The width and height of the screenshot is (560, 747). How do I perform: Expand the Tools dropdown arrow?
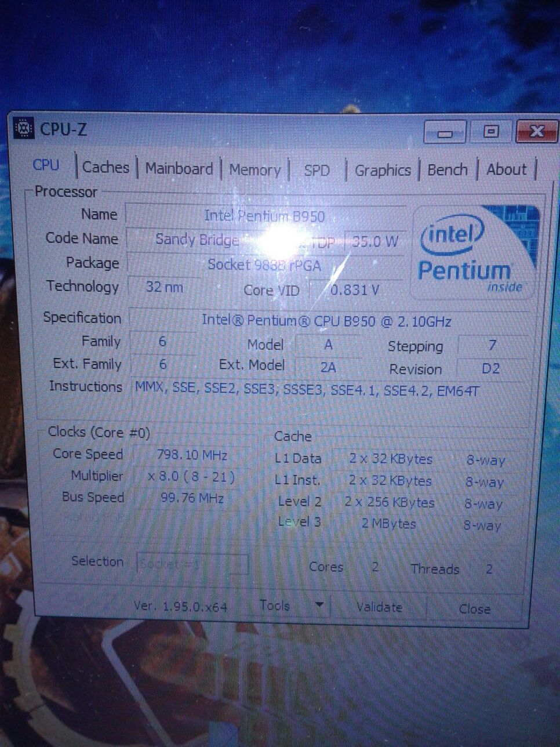pyautogui.click(x=319, y=605)
